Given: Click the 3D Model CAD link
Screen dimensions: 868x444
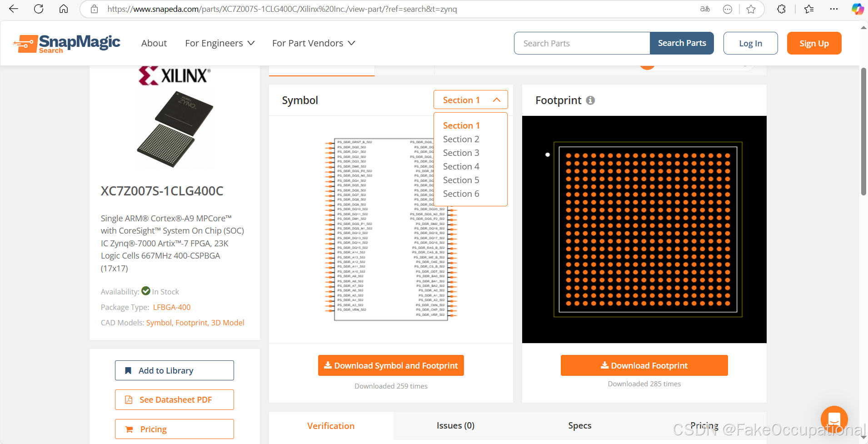Looking at the screenshot, I should (x=228, y=323).
